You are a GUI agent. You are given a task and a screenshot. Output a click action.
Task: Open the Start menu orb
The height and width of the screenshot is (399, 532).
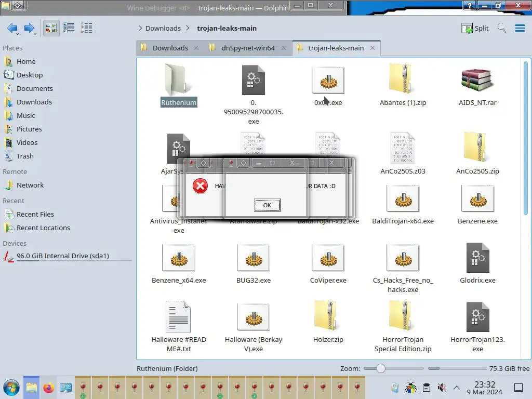pyautogui.click(x=11, y=388)
